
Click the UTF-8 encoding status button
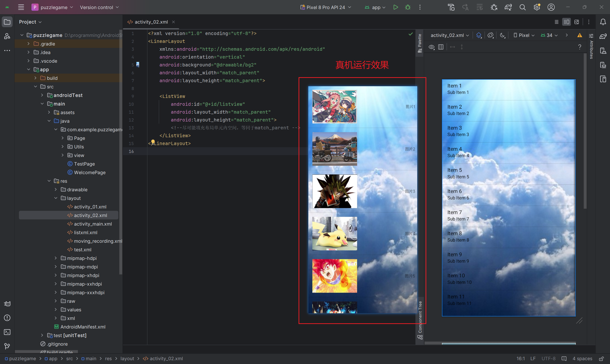pyautogui.click(x=548, y=359)
